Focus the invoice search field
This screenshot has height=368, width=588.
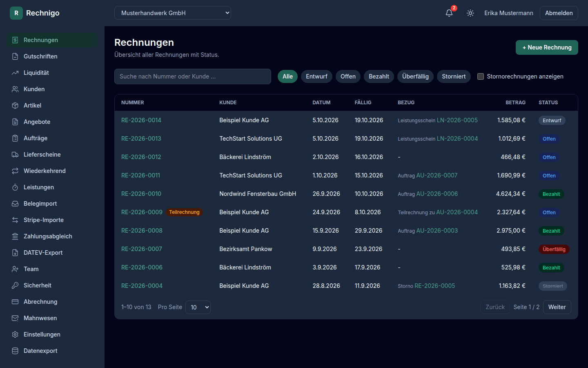pos(193,76)
